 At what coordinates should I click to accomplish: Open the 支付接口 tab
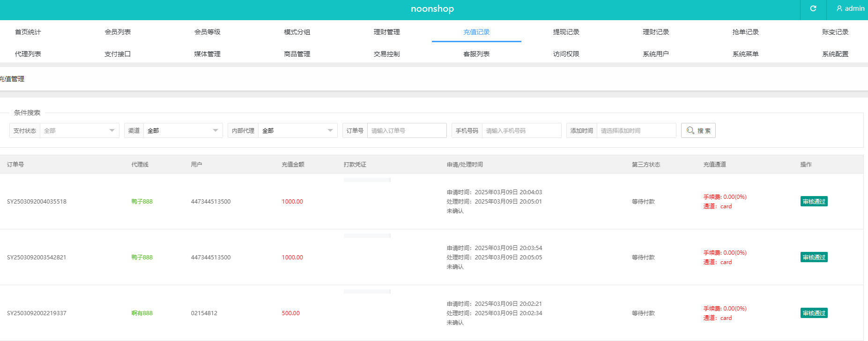pos(118,54)
